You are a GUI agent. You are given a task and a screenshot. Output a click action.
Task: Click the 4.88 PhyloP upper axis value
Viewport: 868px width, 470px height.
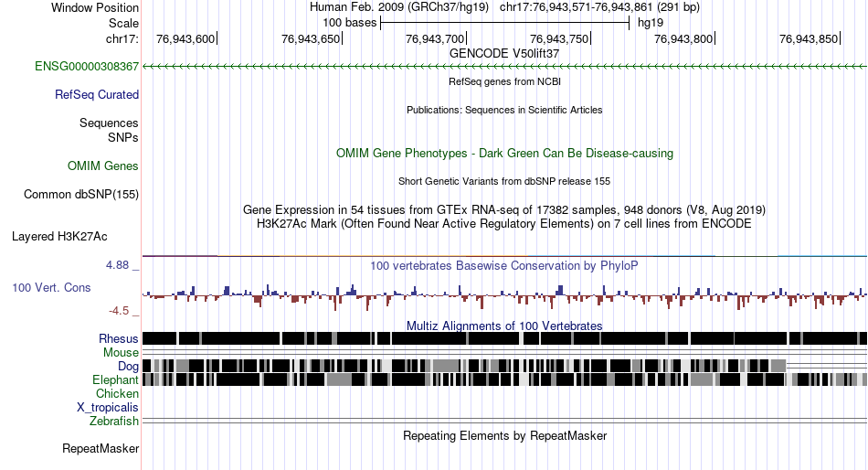click(x=117, y=265)
